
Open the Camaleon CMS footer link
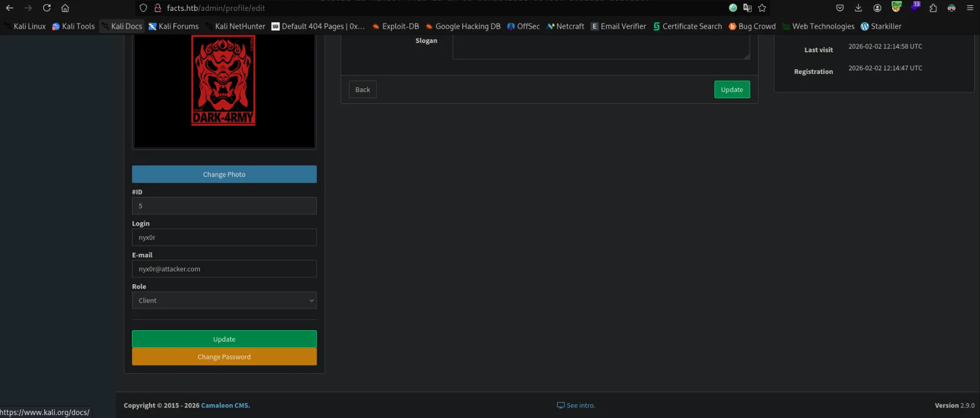pyautogui.click(x=225, y=405)
